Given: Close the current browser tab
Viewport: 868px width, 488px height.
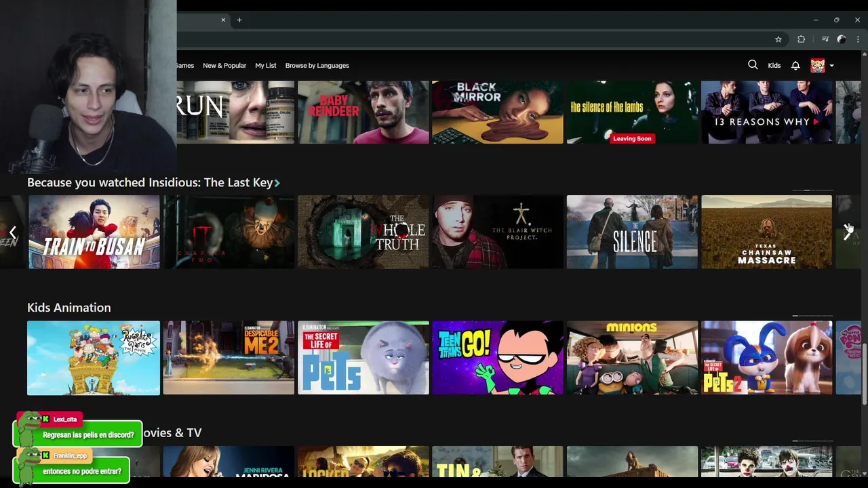Looking at the screenshot, I should point(223,20).
